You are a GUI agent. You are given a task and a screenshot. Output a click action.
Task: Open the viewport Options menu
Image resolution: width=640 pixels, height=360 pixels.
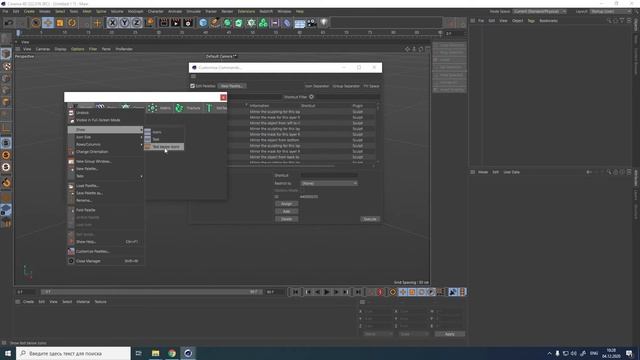[x=77, y=49]
